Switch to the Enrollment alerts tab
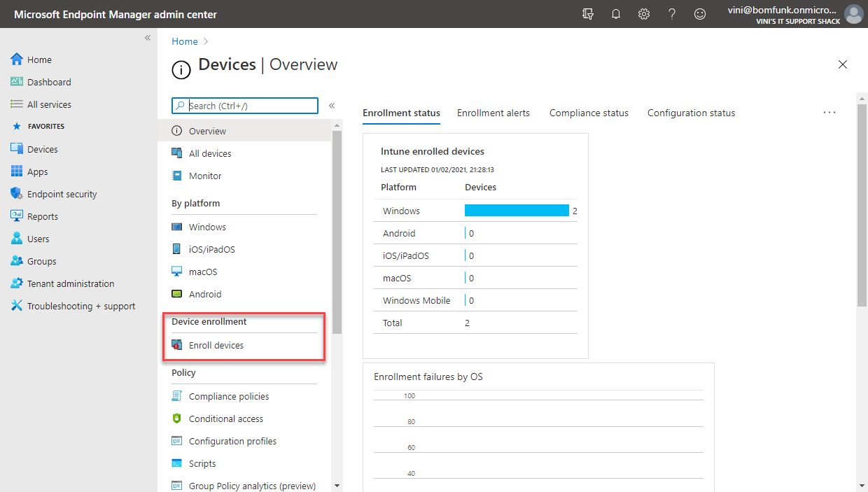 click(x=493, y=113)
